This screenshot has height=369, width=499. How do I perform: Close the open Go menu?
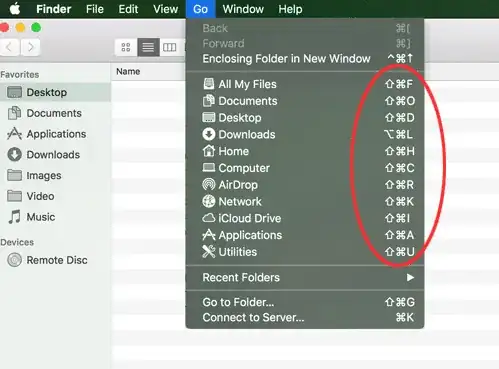(x=200, y=9)
